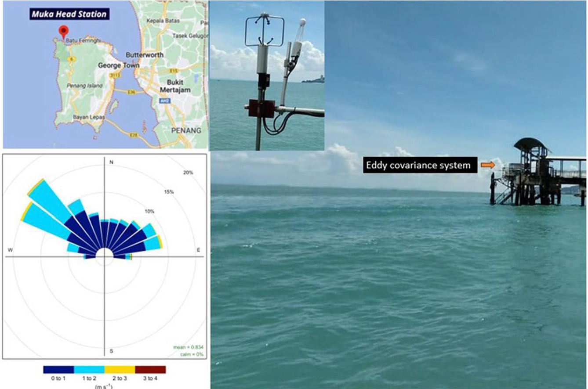Select the dark blue 0 to 1 legend swatch
The image size is (588, 389).
[58, 370]
